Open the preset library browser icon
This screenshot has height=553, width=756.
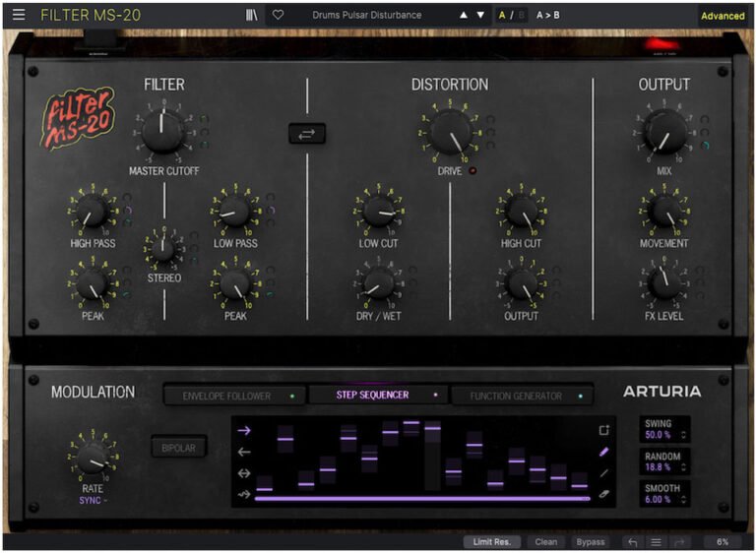(x=252, y=15)
